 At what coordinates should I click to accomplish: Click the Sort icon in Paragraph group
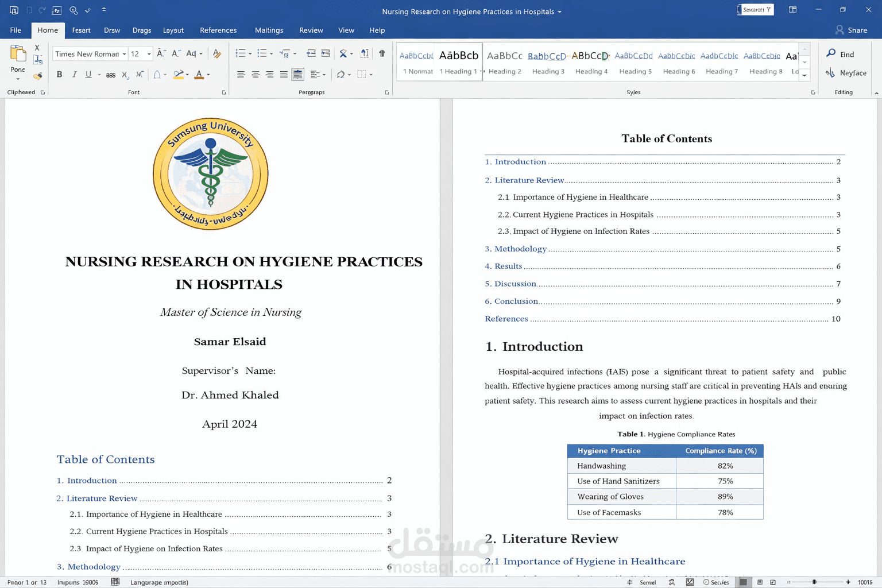tap(365, 53)
